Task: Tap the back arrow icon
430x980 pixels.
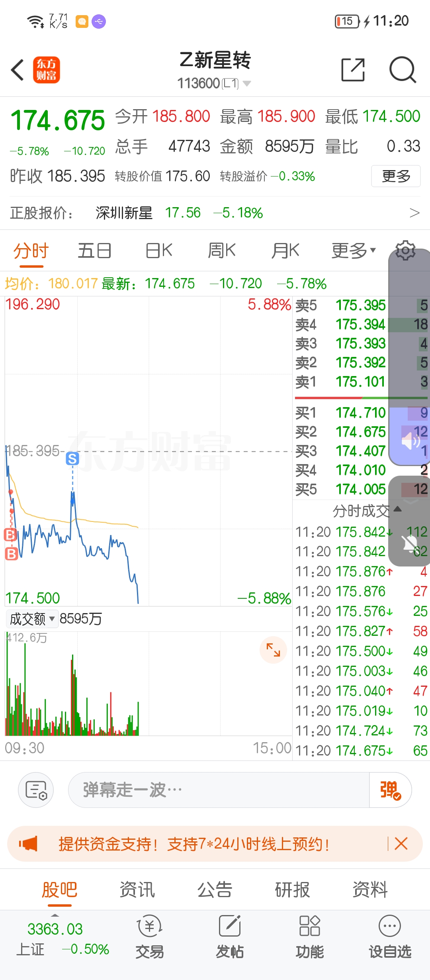Action: click(18, 70)
